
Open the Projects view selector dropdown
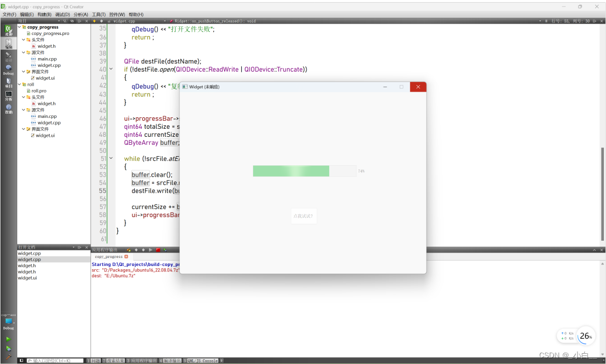39,21
